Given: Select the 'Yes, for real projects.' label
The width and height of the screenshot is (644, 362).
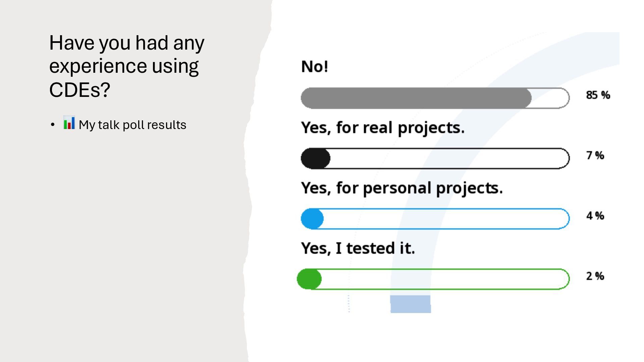Looking at the screenshot, I should point(383,128).
